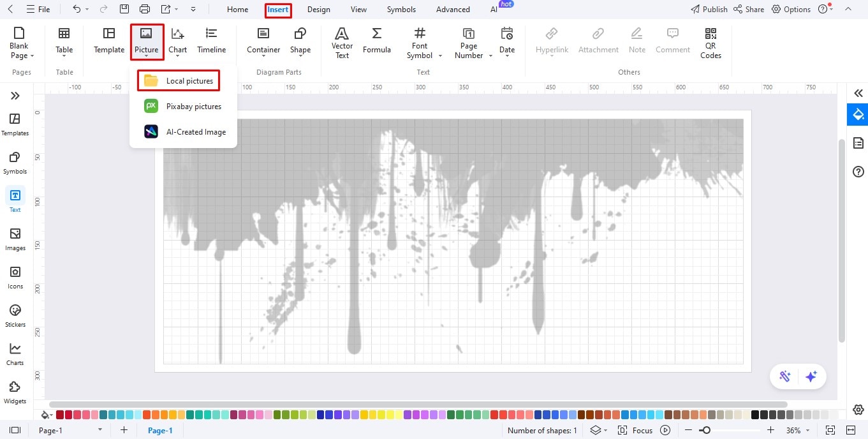The width and height of the screenshot is (868, 439).
Task: Open the File menu
Action: (38, 10)
